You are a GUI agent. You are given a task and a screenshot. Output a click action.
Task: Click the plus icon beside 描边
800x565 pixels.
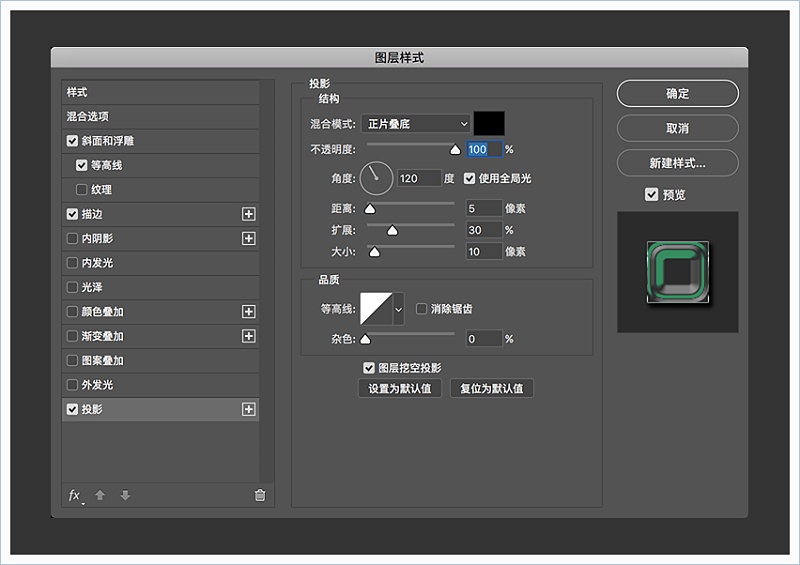(x=249, y=214)
